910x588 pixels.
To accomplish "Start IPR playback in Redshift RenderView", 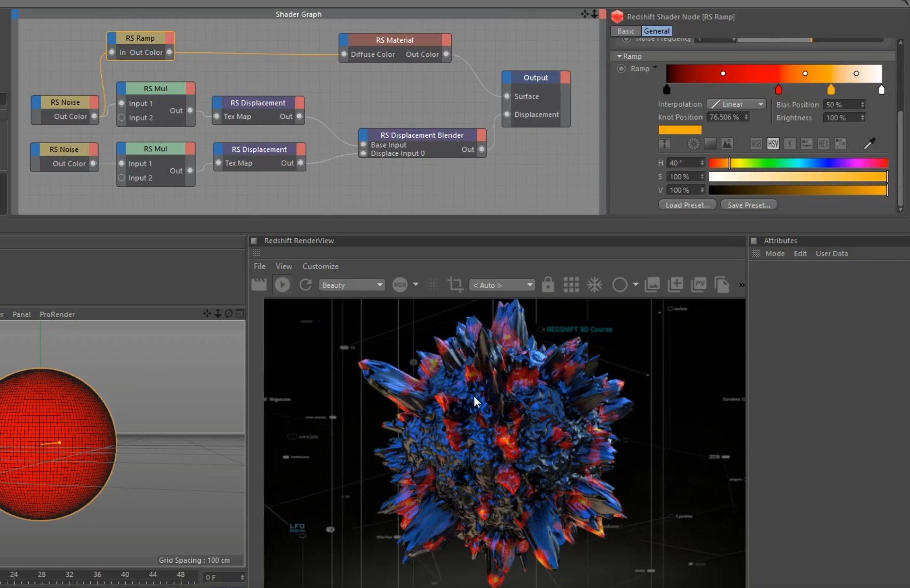I will coord(282,285).
